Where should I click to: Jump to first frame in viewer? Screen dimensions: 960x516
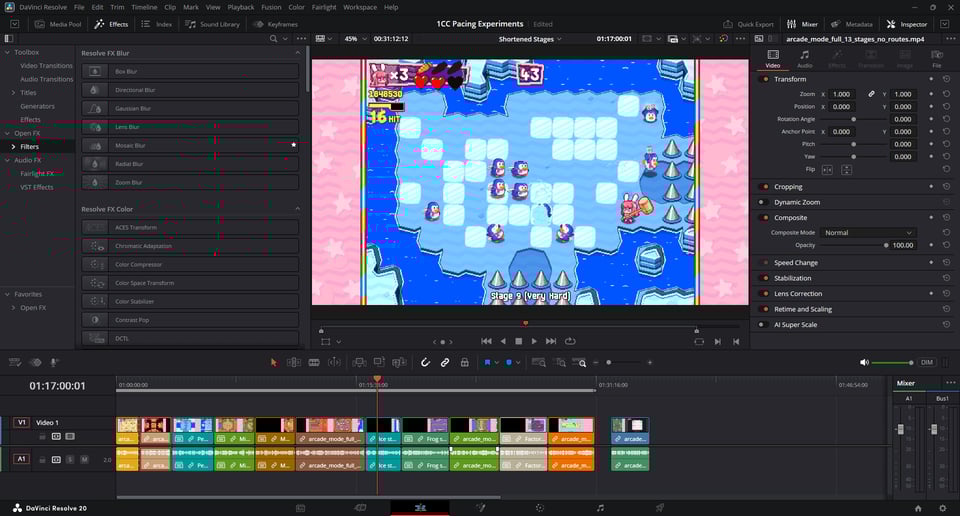[486, 341]
